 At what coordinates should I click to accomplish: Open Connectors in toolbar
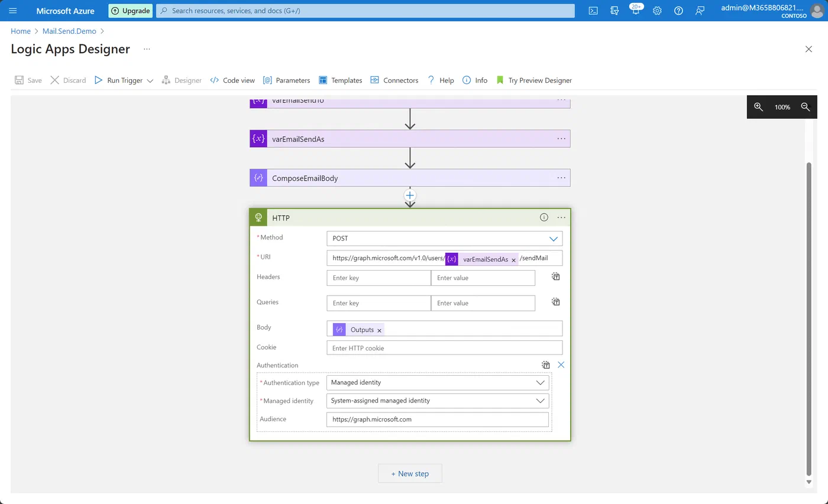[x=394, y=80]
